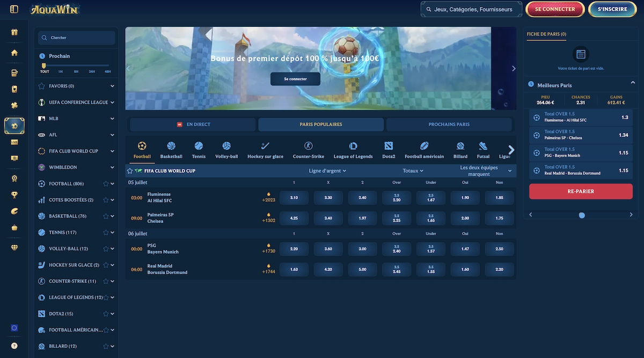Open help question mark icon
644x358 pixels.
coord(14,346)
